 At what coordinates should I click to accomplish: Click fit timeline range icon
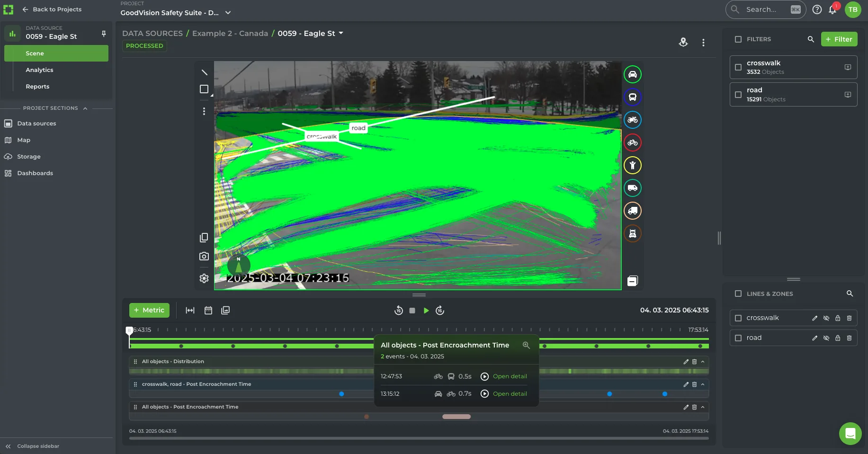click(x=190, y=310)
